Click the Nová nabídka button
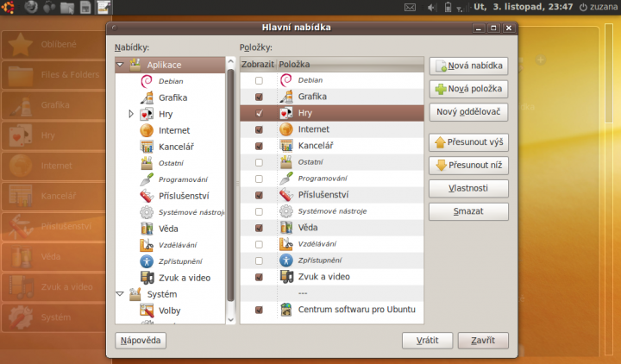The width and height of the screenshot is (621, 364). [468, 66]
